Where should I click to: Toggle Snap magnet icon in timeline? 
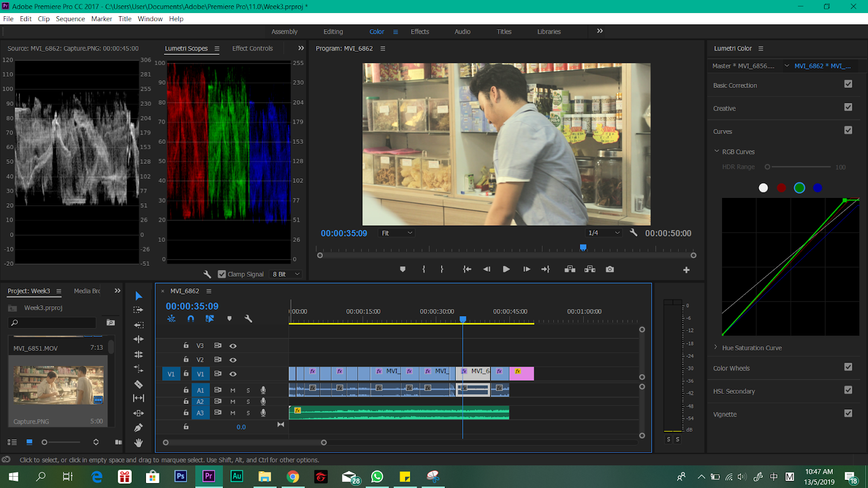pyautogui.click(x=190, y=319)
